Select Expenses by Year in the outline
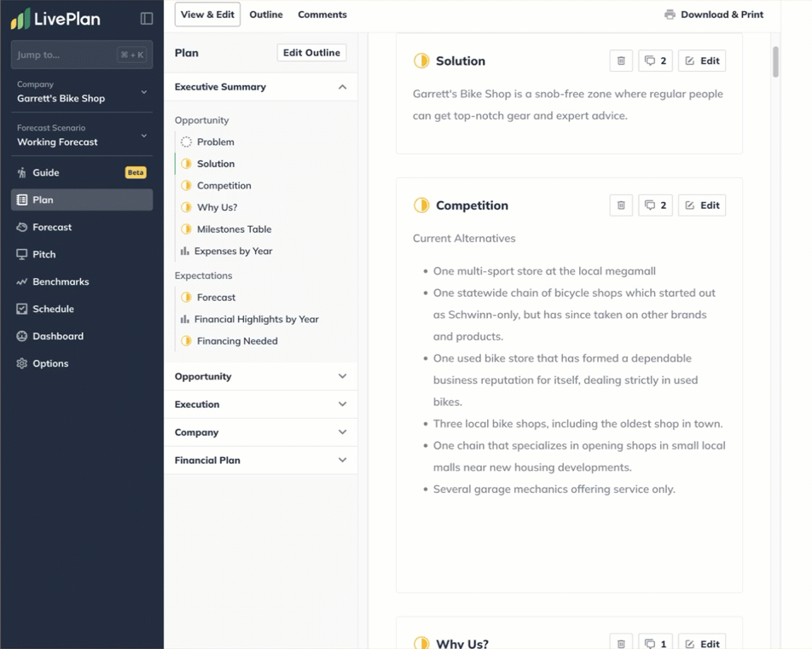The height and width of the screenshot is (649, 812). 233,251
